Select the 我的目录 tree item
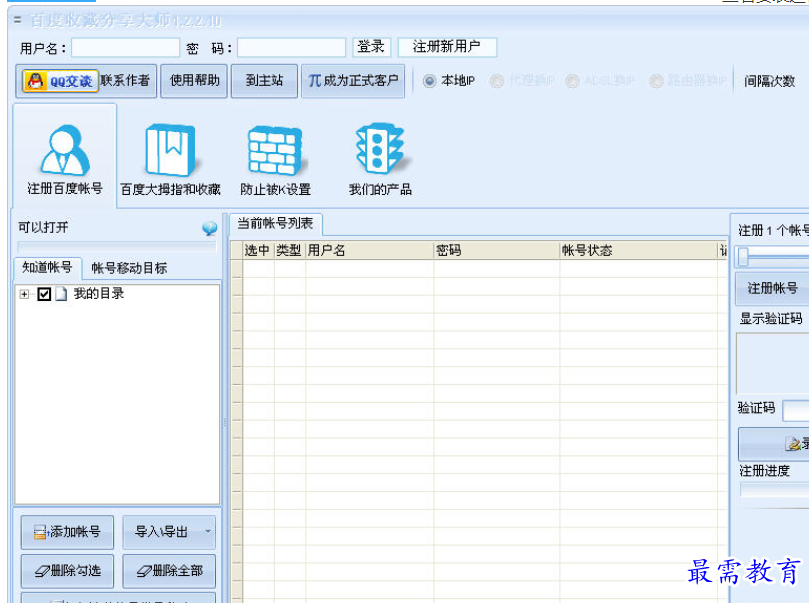 99,294
